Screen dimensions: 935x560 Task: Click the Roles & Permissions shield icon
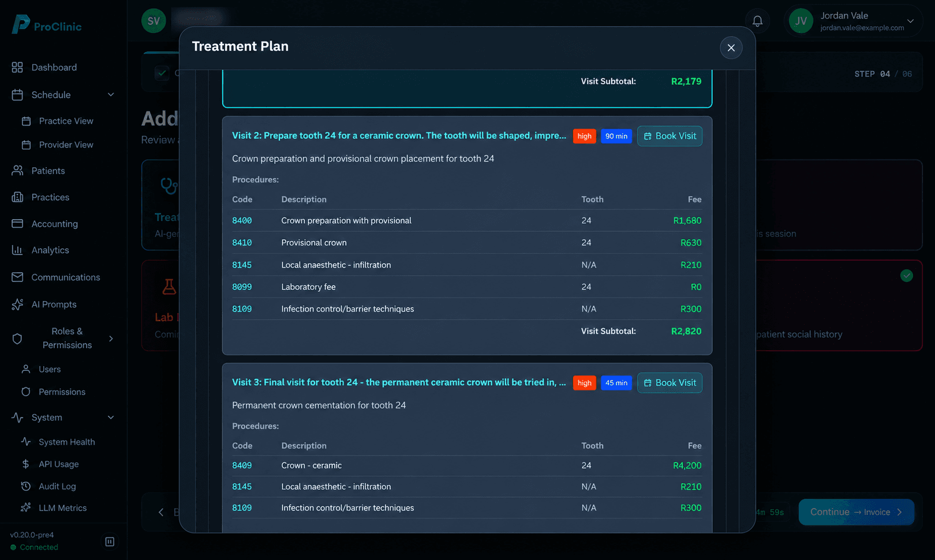[x=17, y=339]
